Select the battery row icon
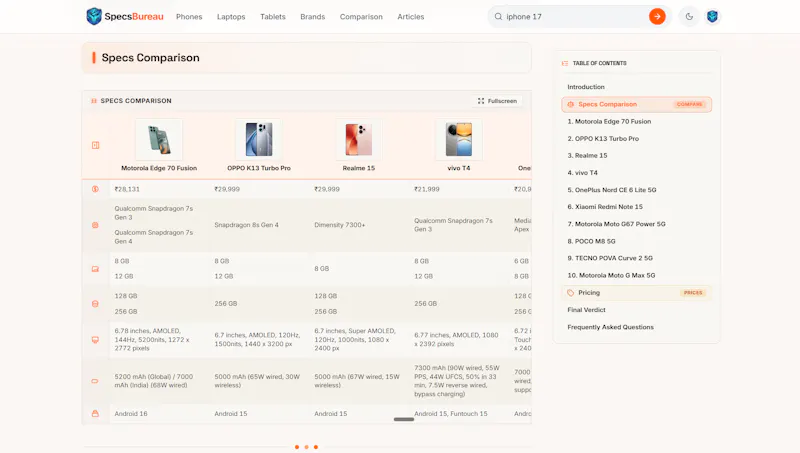This screenshot has width=800, height=453. pos(95,381)
